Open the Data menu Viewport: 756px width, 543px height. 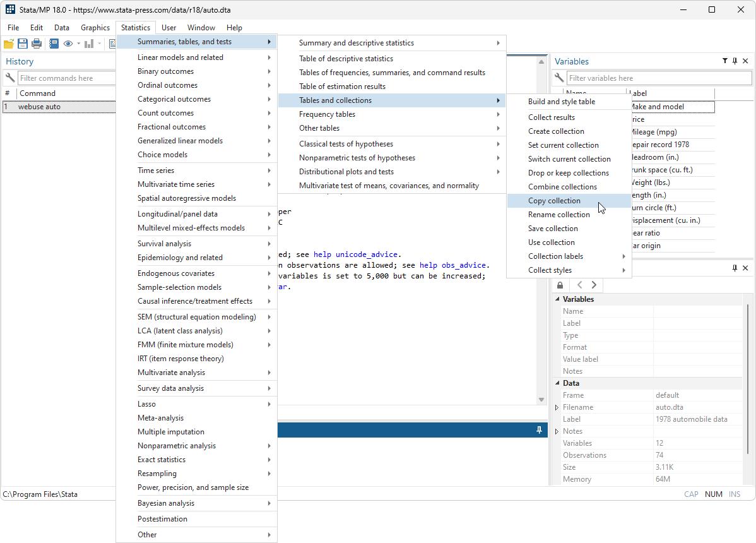62,28
